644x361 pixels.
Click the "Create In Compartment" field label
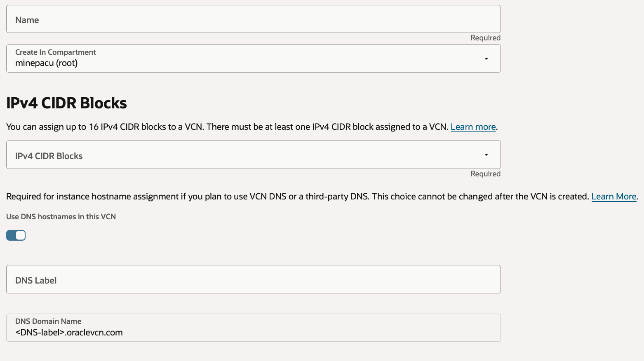(56, 52)
